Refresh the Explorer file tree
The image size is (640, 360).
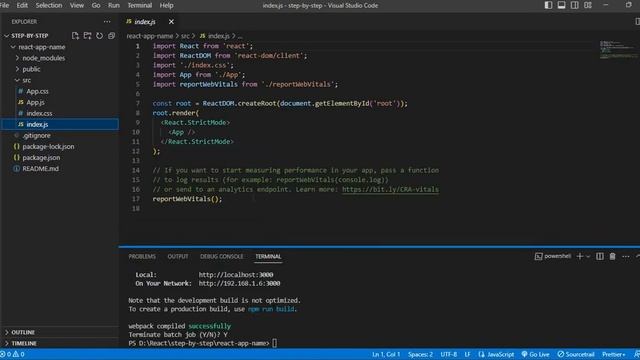(99, 36)
